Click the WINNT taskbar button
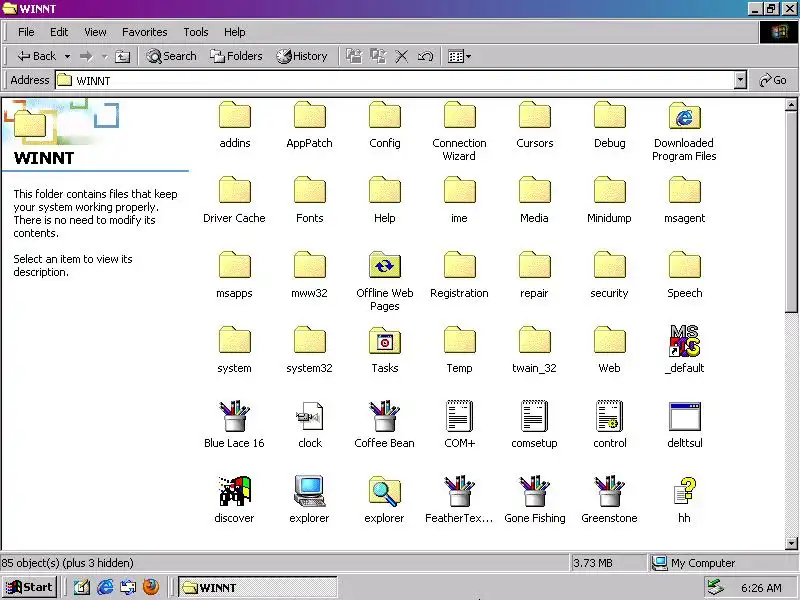This screenshot has height=600, width=800. coord(257,587)
